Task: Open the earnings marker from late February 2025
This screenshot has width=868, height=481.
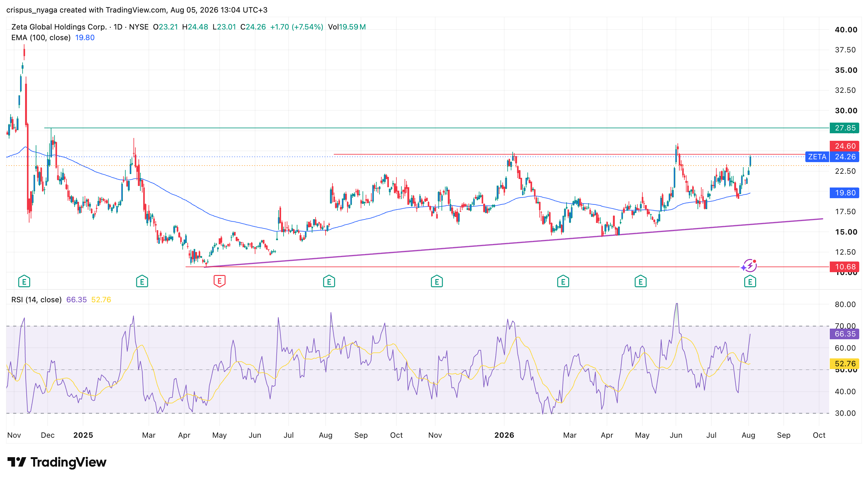Action: pyautogui.click(x=142, y=281)
